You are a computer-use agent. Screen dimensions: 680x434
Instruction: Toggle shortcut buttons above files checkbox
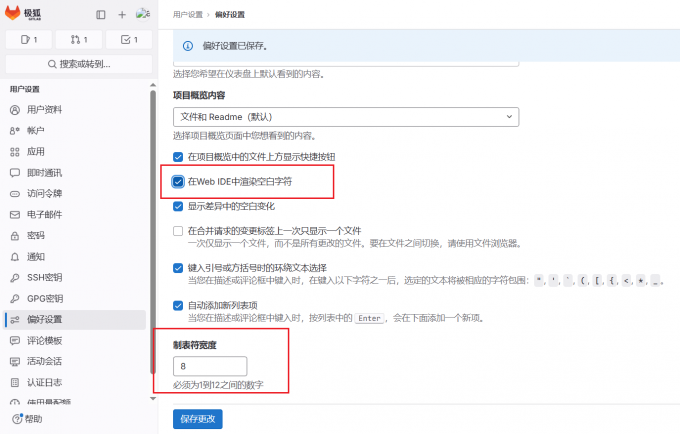[x=178, y=157]
